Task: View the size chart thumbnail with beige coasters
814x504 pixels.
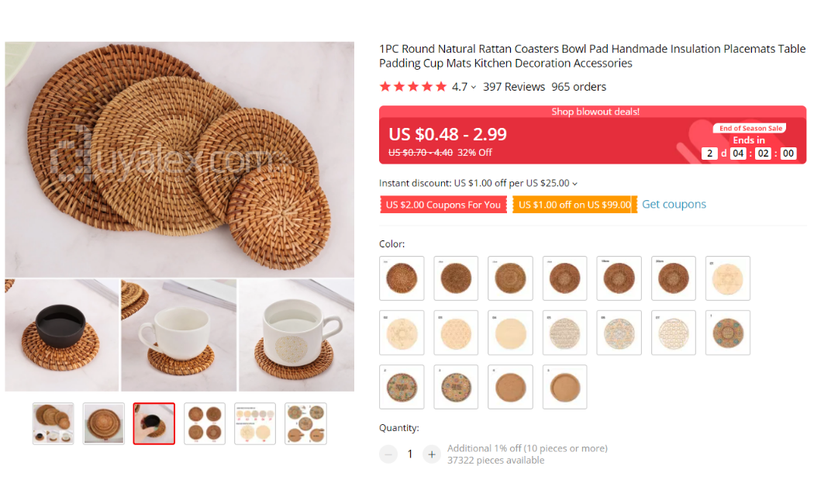Action: (x=255, y=423)
